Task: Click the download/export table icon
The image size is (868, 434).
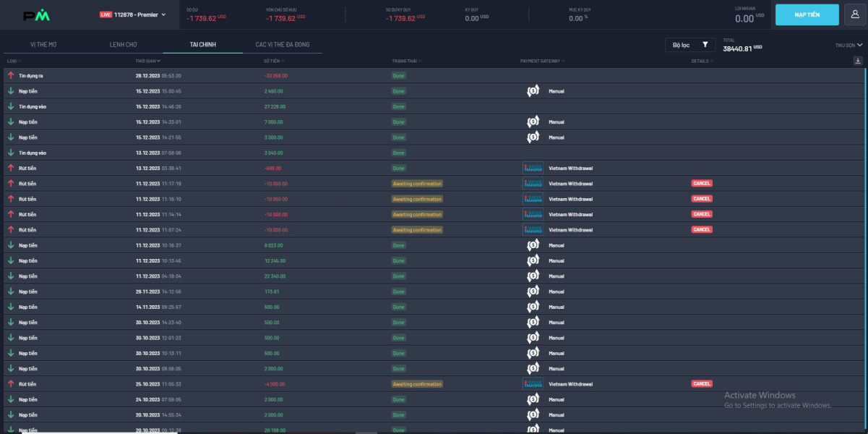Action: click(858, 61)
